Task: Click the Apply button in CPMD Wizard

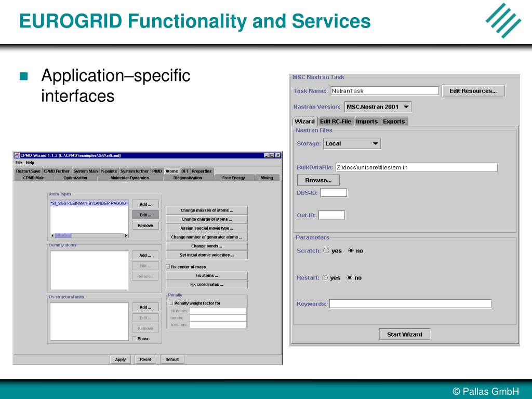Action: click(x=120, y=360)
